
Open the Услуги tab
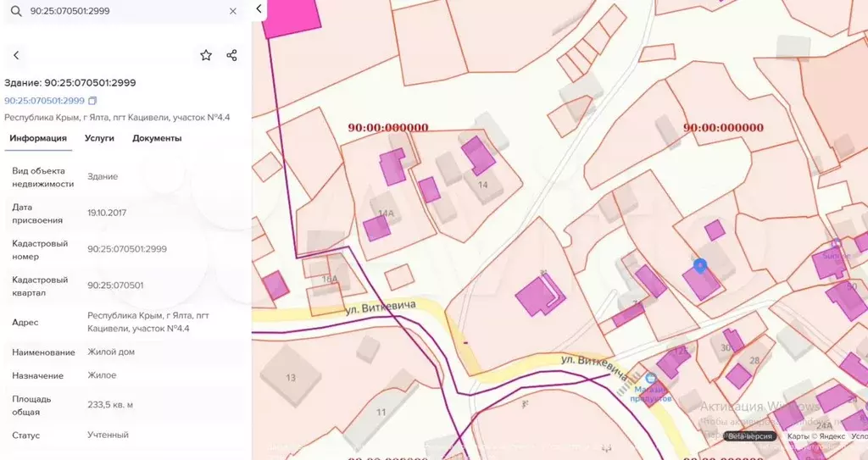click(99, 138)
